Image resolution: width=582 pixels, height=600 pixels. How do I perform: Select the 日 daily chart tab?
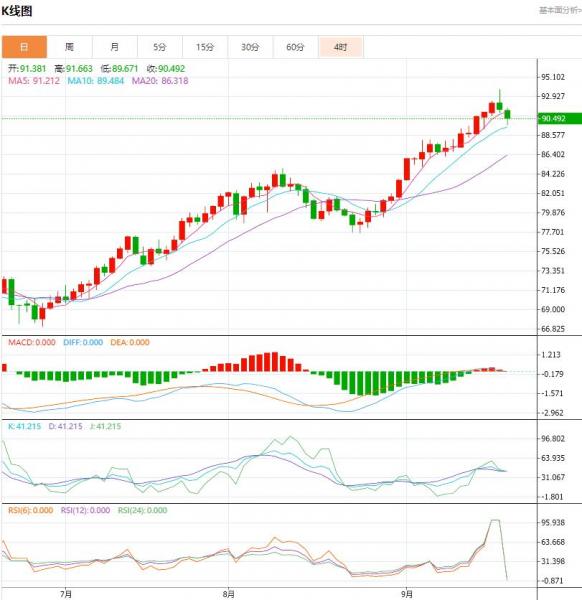24,47
